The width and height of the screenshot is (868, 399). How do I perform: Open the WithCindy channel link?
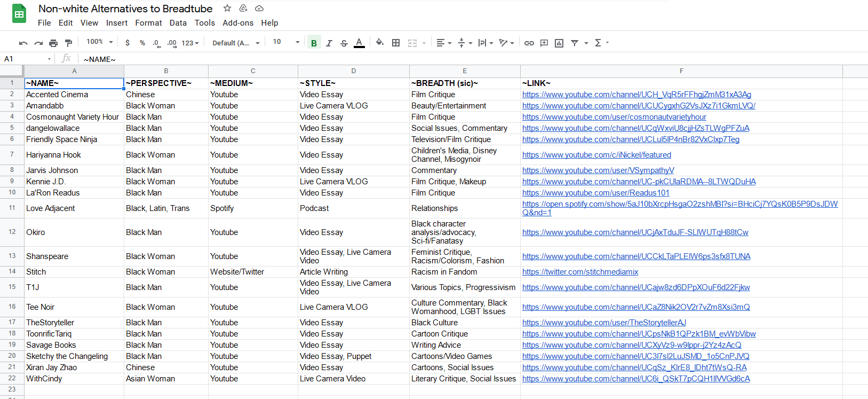tap(636, 379)
